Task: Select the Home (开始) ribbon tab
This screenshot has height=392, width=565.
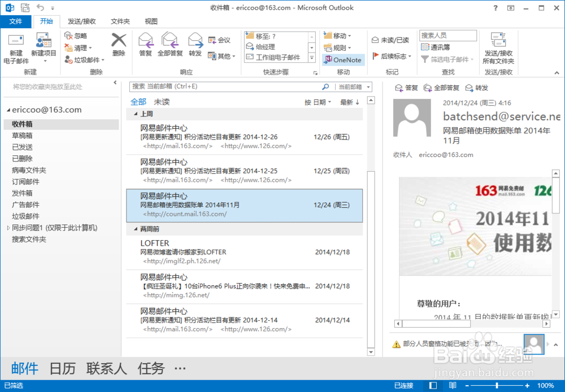Action: 46,21
